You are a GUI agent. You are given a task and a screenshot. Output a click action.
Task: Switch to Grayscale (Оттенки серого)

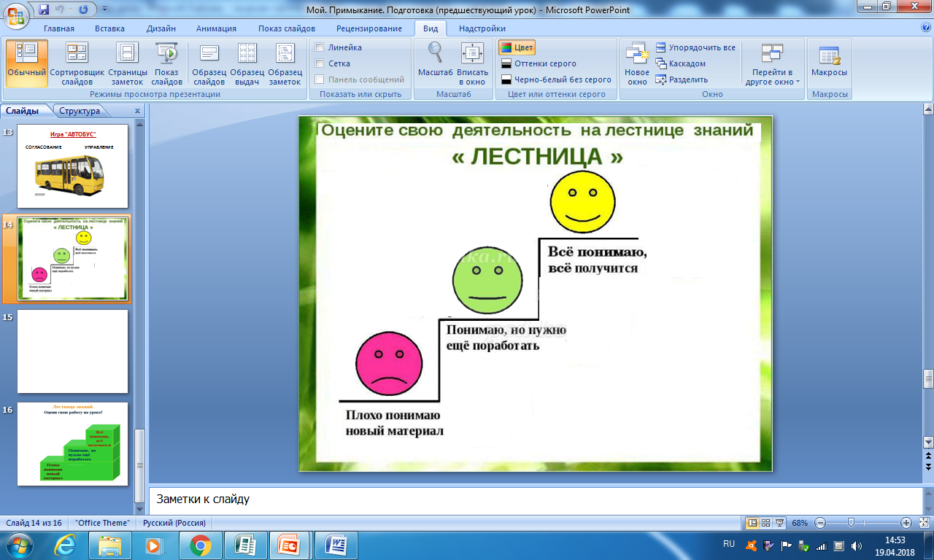click(539, 63)
